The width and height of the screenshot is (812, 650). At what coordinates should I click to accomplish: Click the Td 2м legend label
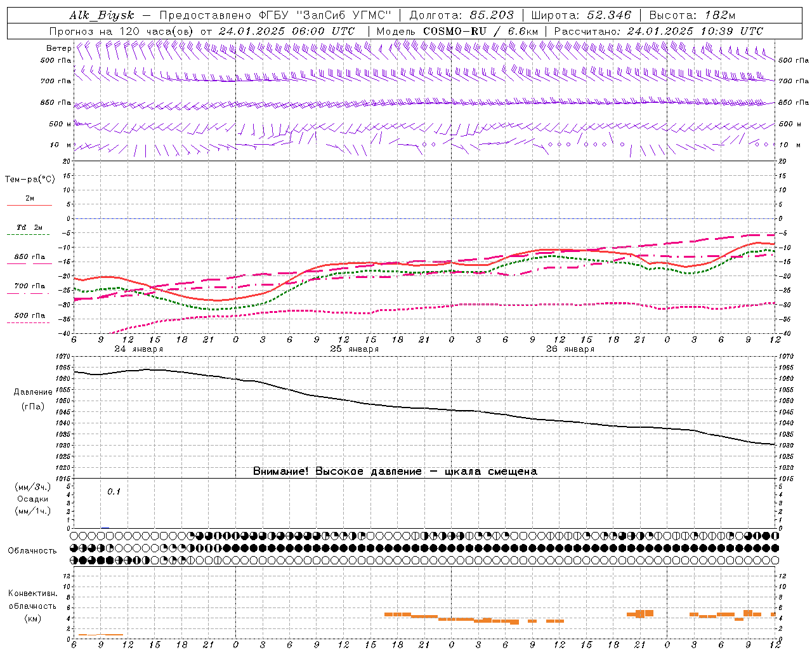click(x=29, y=227)
